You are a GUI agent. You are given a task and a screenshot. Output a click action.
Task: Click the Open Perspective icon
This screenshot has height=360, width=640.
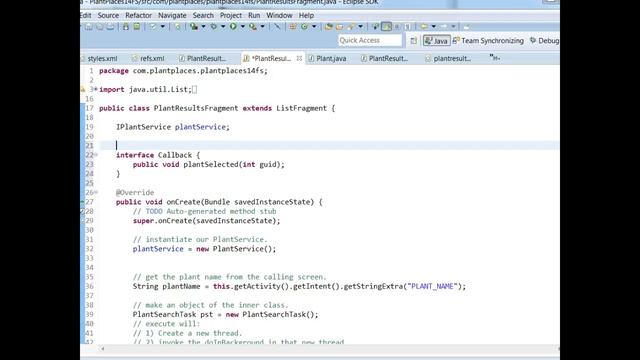pos(413,40)
